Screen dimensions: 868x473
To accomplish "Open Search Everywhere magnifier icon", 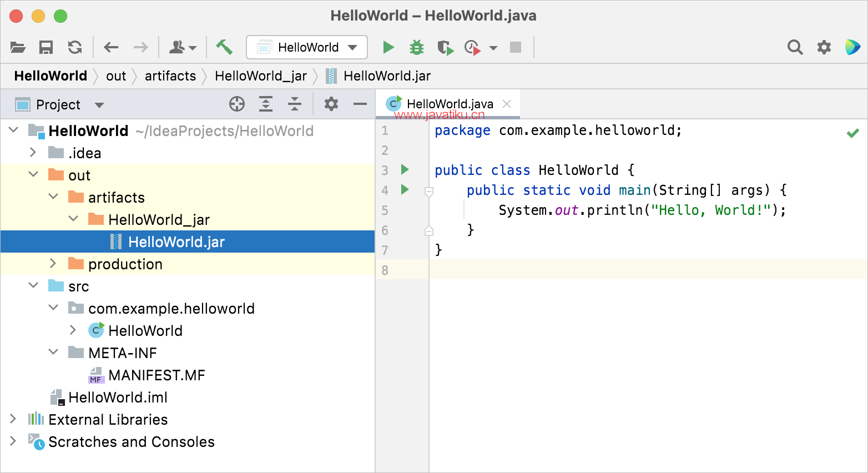I will 795,47.
